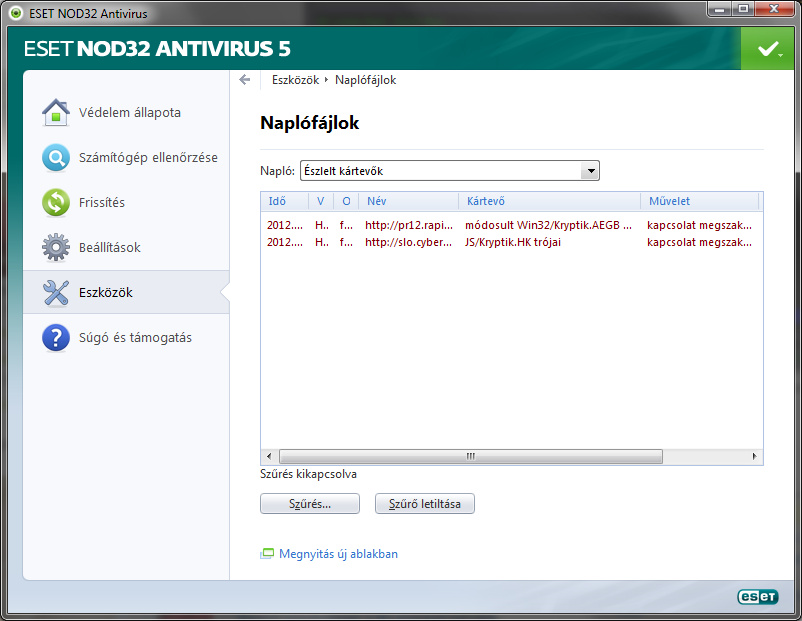Click the green Frissítés update icon
The image size is (802, 621).
[x=56, y=203]
